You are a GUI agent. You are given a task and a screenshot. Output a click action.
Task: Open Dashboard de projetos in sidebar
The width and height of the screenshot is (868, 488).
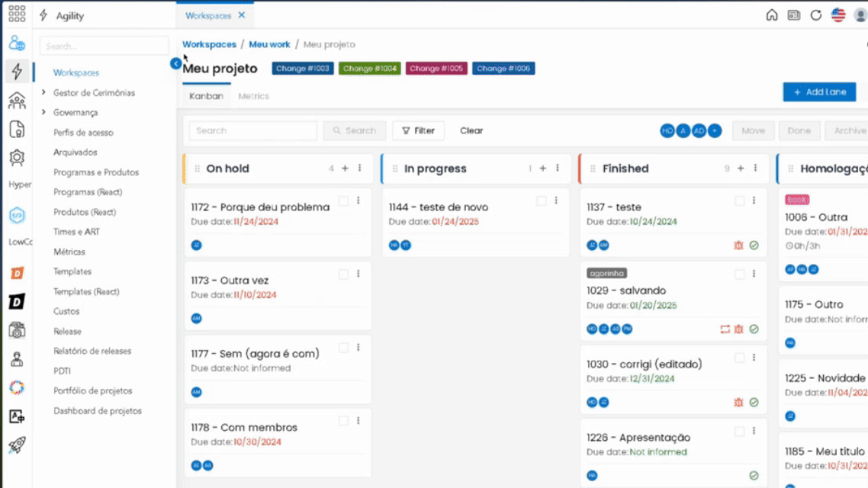point(98,410)
